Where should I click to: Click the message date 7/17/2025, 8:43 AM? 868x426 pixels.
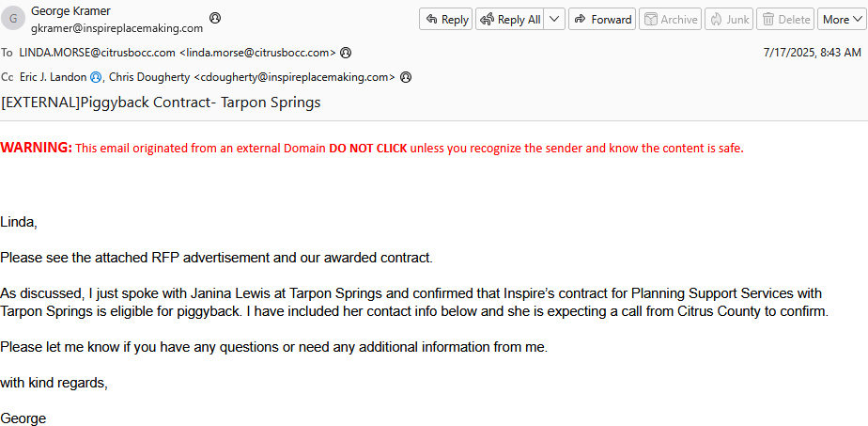coord(812,53)
